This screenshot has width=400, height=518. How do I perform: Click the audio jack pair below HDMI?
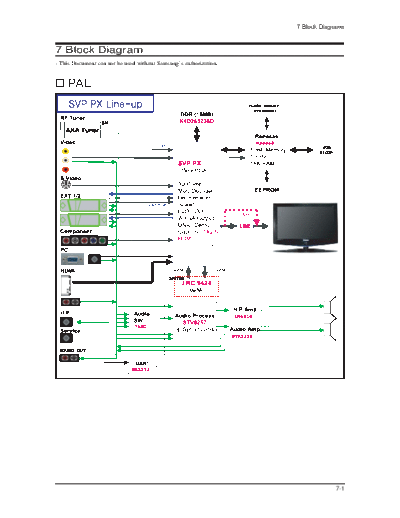point(71,302)
